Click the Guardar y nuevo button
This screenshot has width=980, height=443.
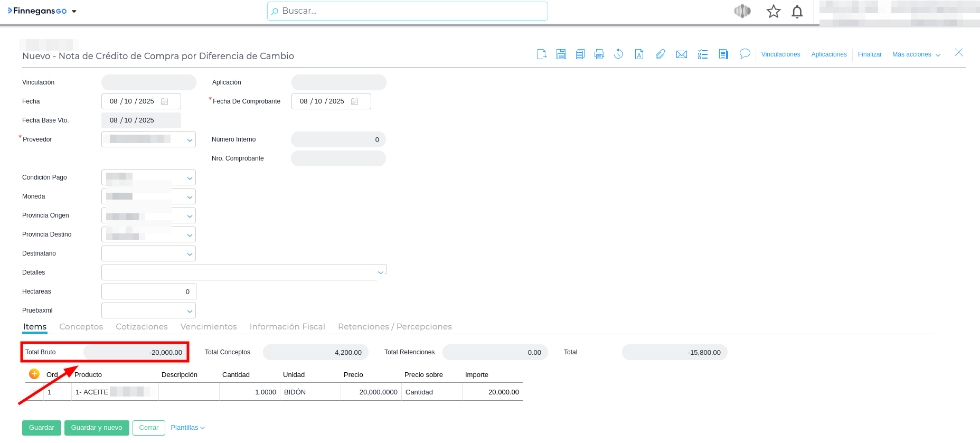(97, 428)
